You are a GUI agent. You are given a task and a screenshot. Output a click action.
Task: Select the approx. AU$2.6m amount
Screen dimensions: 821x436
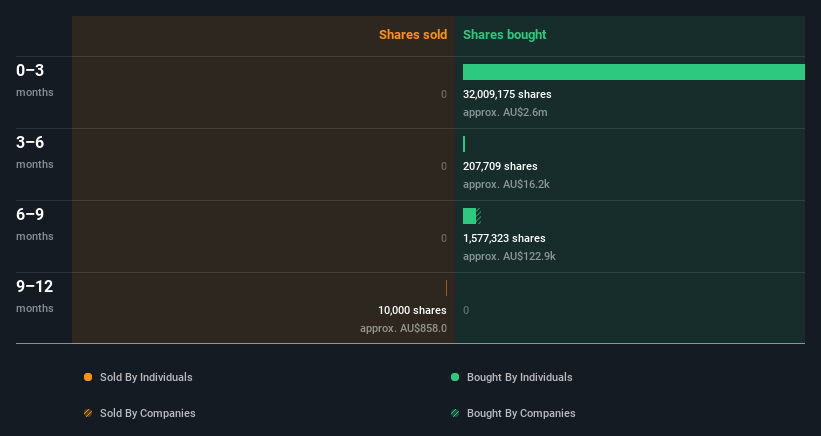tap(505, 113)
